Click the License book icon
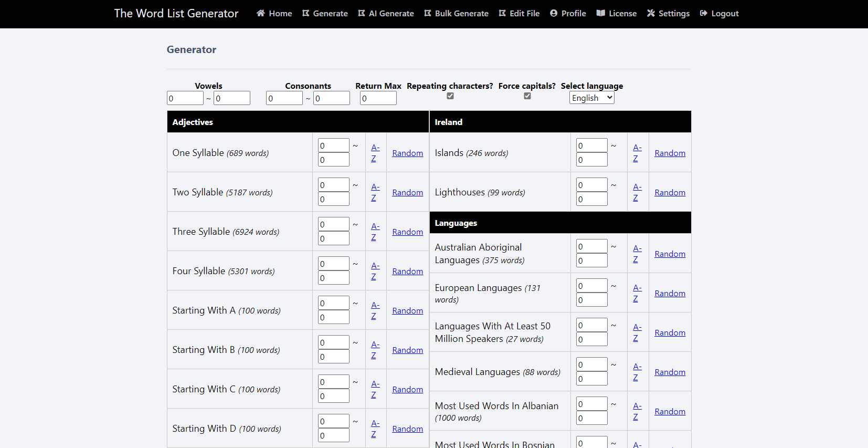The height and width of the screenshot is (448, 868). [601, 13]
